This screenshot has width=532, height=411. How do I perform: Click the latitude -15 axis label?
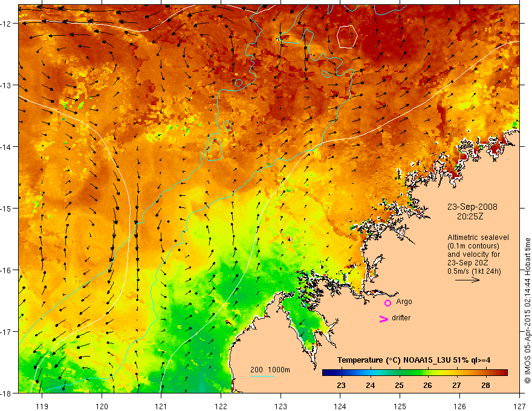click(x=7, y=208)
